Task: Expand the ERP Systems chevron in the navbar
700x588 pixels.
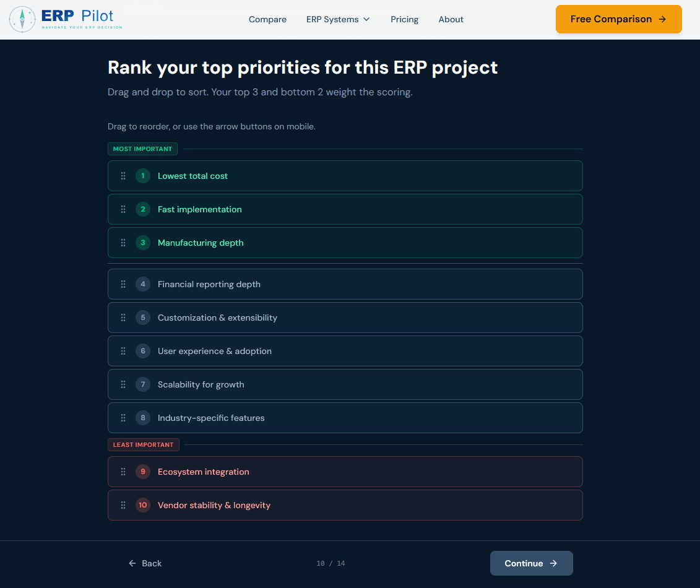Action: click(367, 19)
